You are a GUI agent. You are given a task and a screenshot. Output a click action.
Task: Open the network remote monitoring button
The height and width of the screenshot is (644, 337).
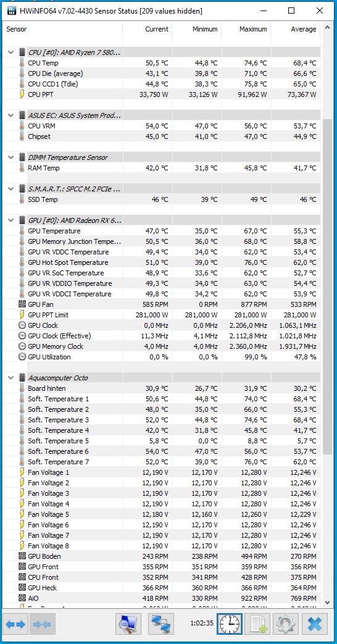coord(161,625)
